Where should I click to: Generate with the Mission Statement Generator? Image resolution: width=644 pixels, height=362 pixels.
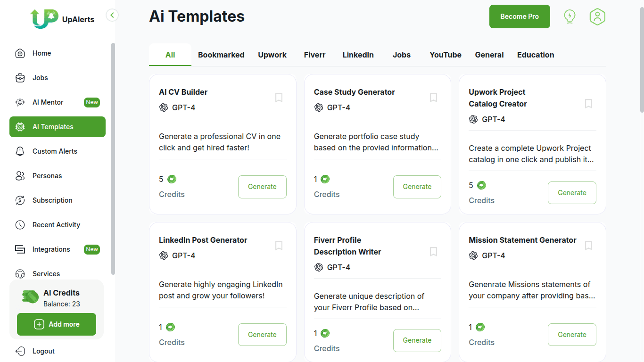click(572, 335)
